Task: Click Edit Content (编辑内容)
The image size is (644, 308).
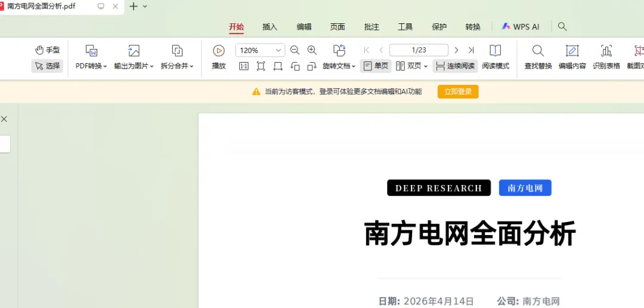Action: pyautogui.click(x=572, y=57)
